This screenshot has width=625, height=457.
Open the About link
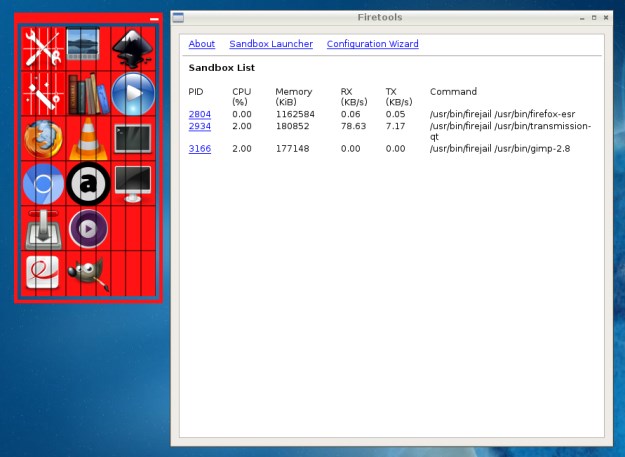201,44
